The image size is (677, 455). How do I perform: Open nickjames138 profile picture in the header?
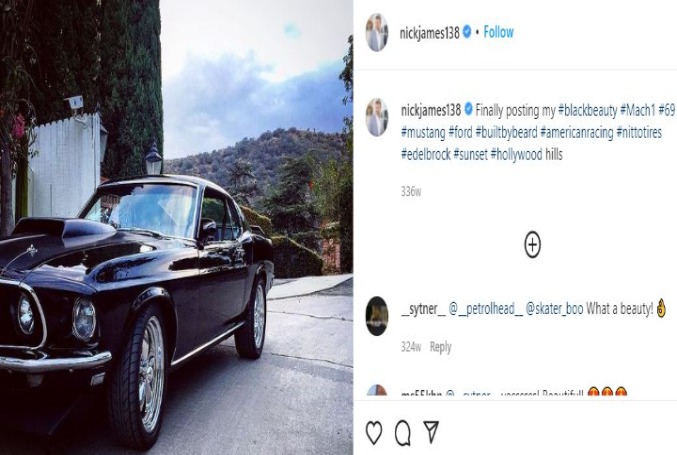377,32
